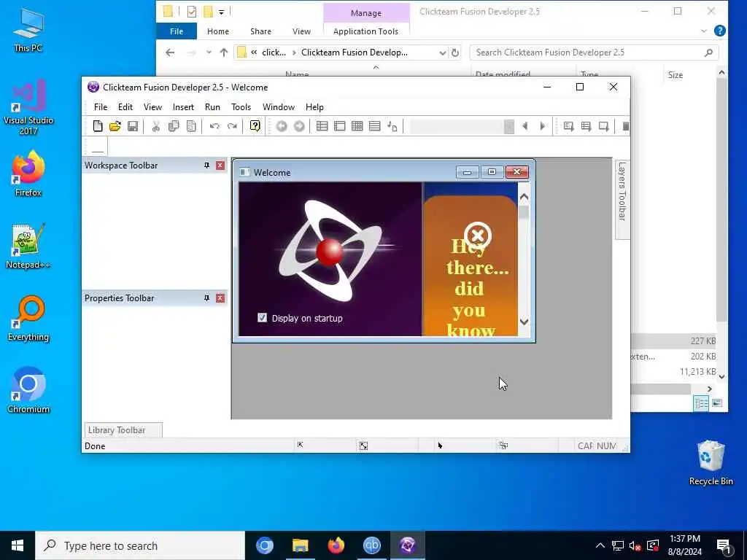Open the Insert menu in Fusion
Image resolution: width=747 pixels, height=560 pixels.
(x=183, y=107)
